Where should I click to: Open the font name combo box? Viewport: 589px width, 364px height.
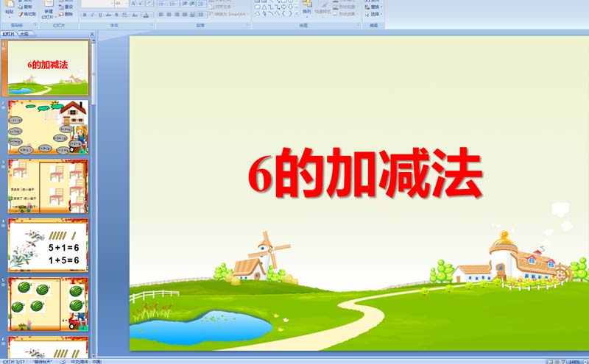(98, 4)
